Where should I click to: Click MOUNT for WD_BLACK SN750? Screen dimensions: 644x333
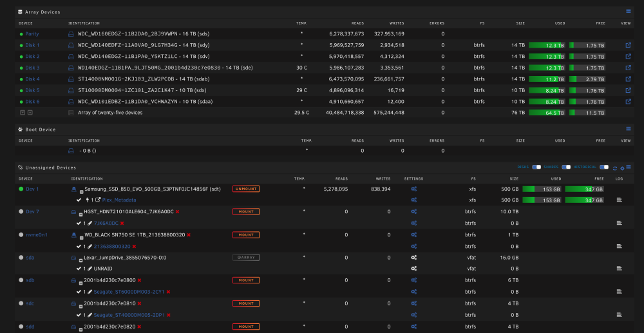246,235
